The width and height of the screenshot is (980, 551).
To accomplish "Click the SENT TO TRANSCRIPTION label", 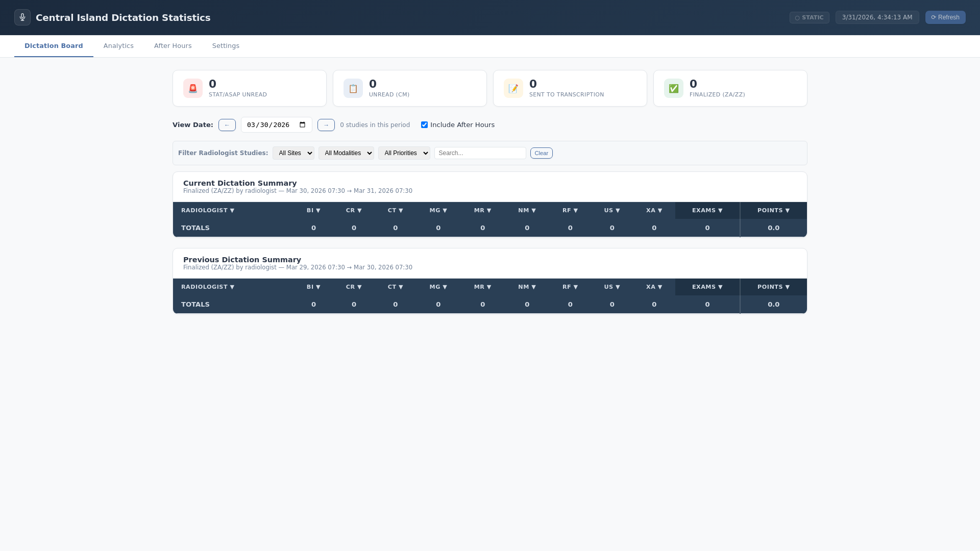I will pos(567,95).
